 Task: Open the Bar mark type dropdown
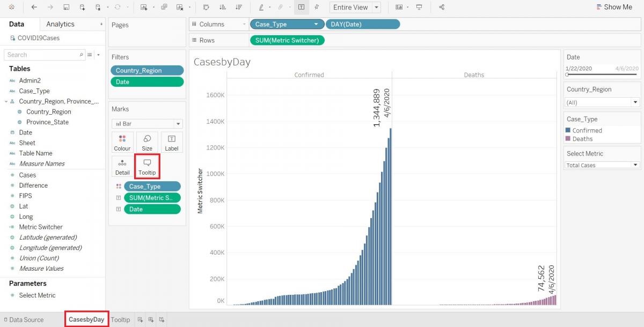[147, 124]
